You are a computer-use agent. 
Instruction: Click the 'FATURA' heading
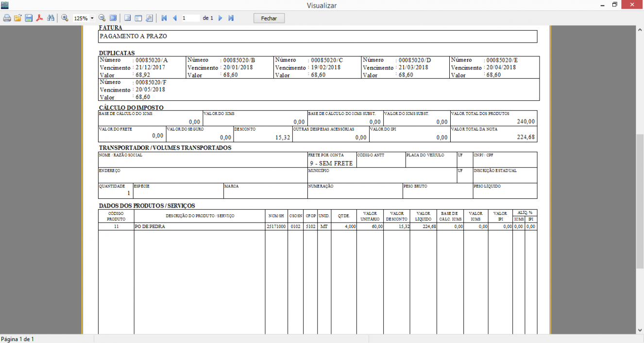click(111, 28)
